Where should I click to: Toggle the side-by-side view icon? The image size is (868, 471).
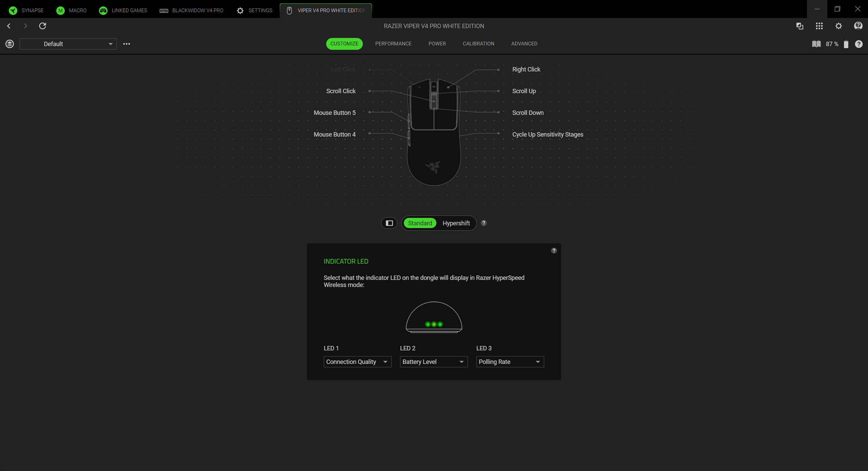(x=389, y=223)
